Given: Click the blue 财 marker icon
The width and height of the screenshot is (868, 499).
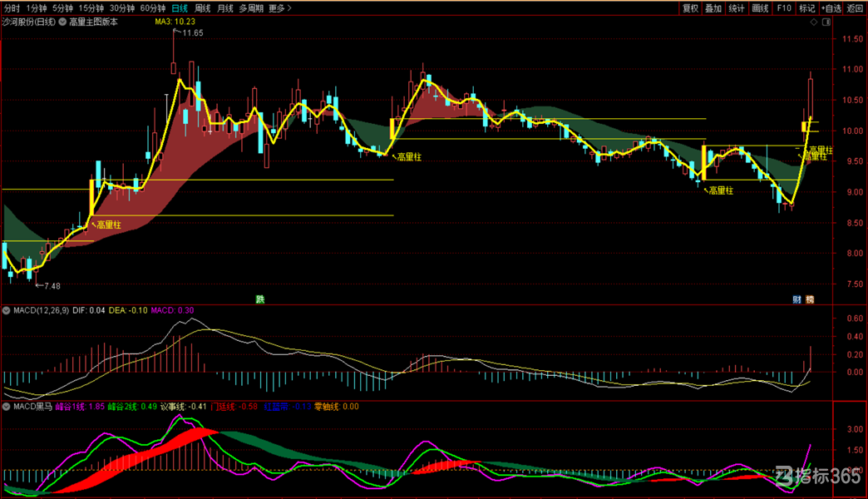Looking at the screenshot, I should pyautogui.click(x=797, y=299).
